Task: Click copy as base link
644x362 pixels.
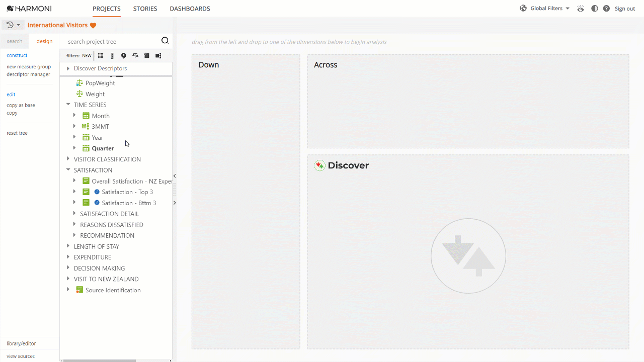Action: pos(21,105)
